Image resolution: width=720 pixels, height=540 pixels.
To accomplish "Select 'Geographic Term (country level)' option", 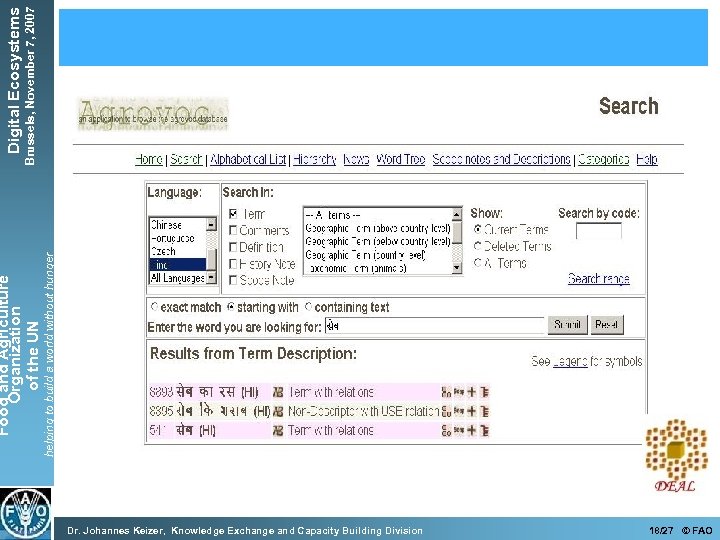I will pos(377,255).
